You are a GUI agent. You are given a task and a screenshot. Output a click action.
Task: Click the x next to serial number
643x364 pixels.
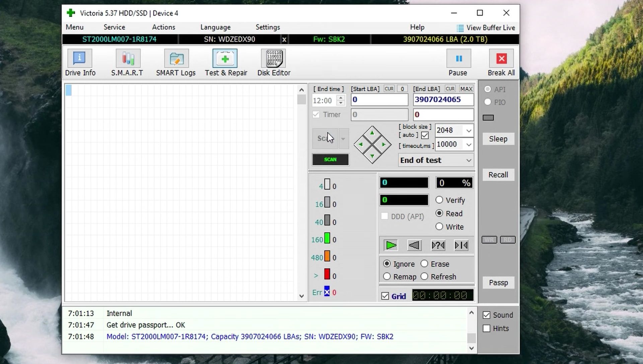tap(284, 39)
